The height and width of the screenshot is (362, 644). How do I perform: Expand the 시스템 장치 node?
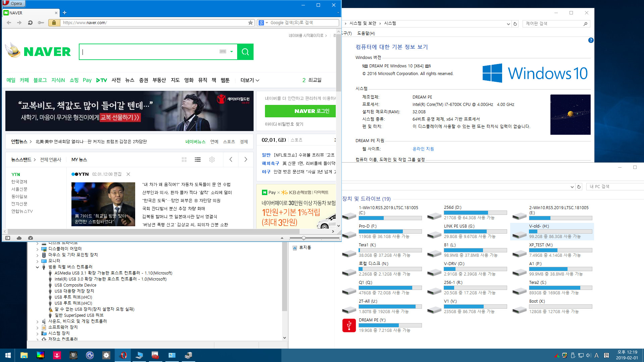click(x=37, y=334)
